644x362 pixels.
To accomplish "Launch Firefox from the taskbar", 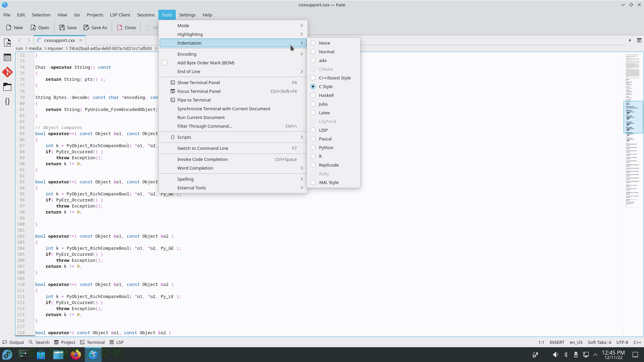I will click(x=76, y=354).
